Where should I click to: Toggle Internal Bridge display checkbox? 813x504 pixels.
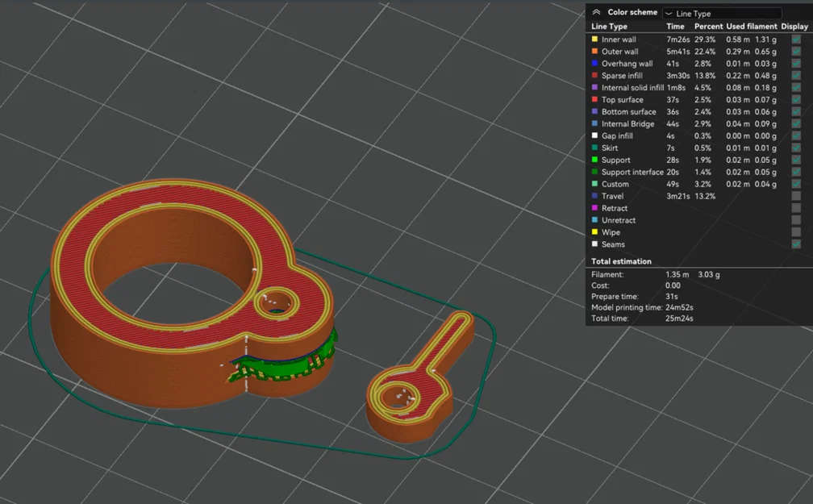[x=796, y=123]
